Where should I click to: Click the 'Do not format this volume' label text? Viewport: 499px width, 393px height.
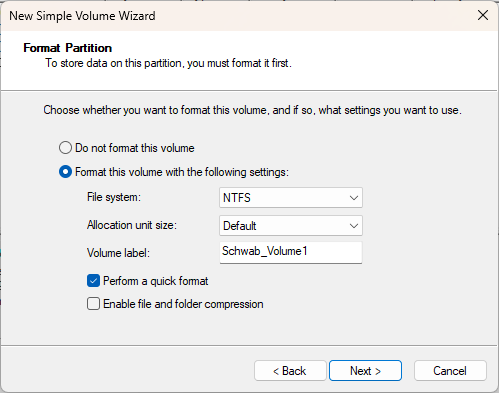pos(135,148)
